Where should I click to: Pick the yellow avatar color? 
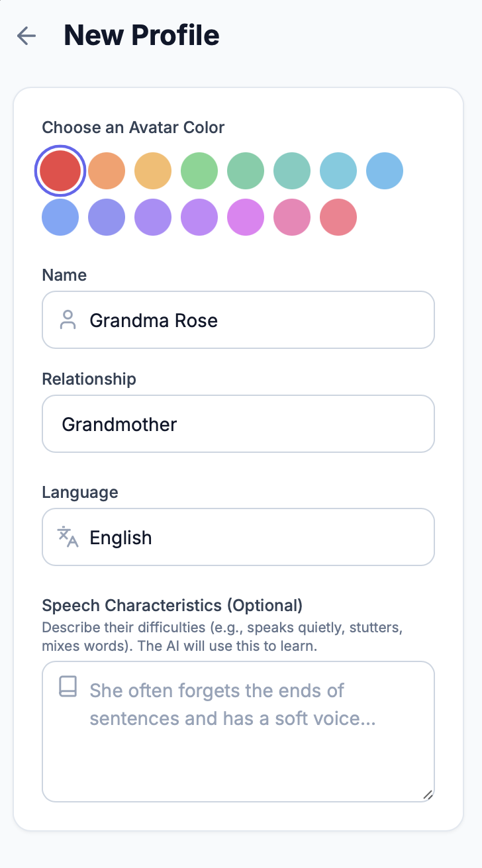(153, 171)
